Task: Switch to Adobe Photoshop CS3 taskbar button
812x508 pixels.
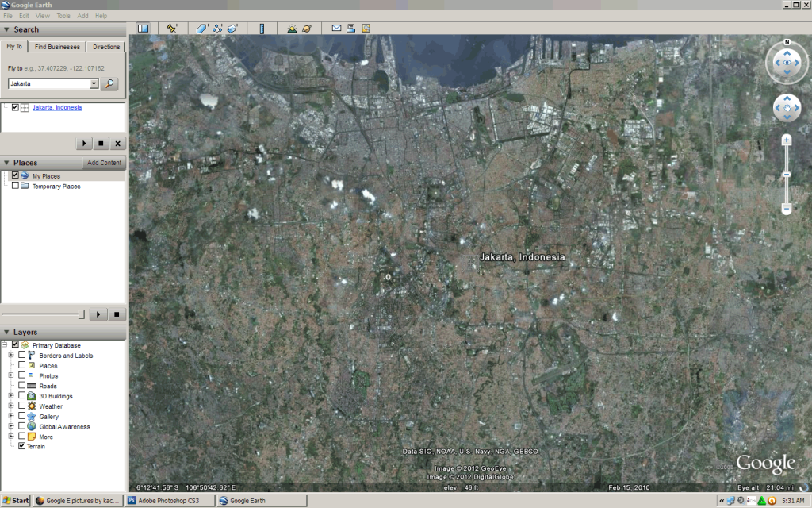Action: click(168, 501)
